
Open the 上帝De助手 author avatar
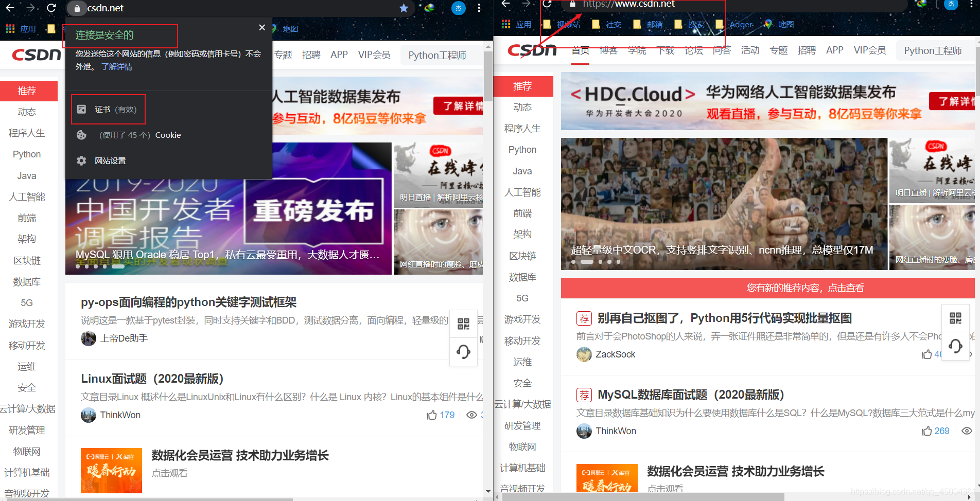89,338
